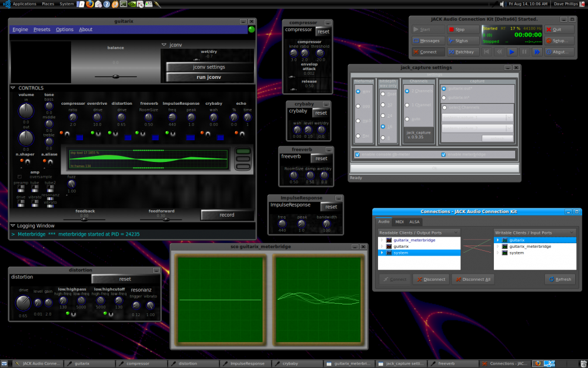Open the Options menu in guitarix
The height and width of the screenshot is (368, 588).
[65, 29]
